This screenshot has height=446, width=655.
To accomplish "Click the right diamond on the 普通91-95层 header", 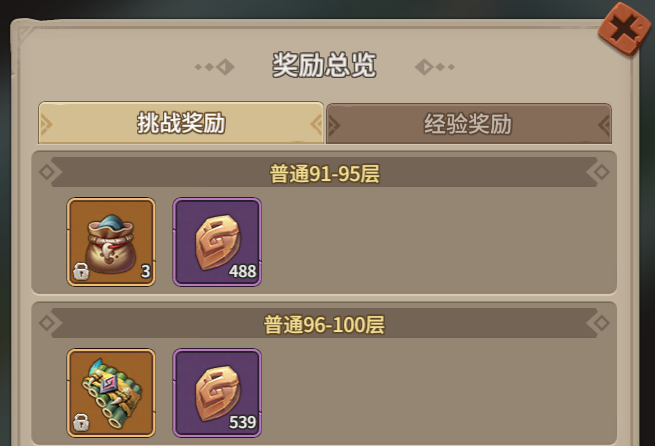I will (x=602, y=172).
